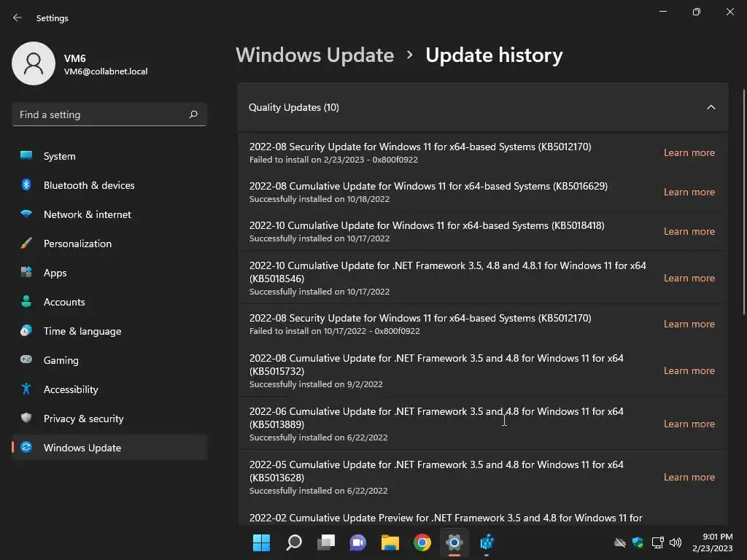
Task: Click Windows Update breadcrumb link
Action: pyautogui.click(x=315, y=55)
